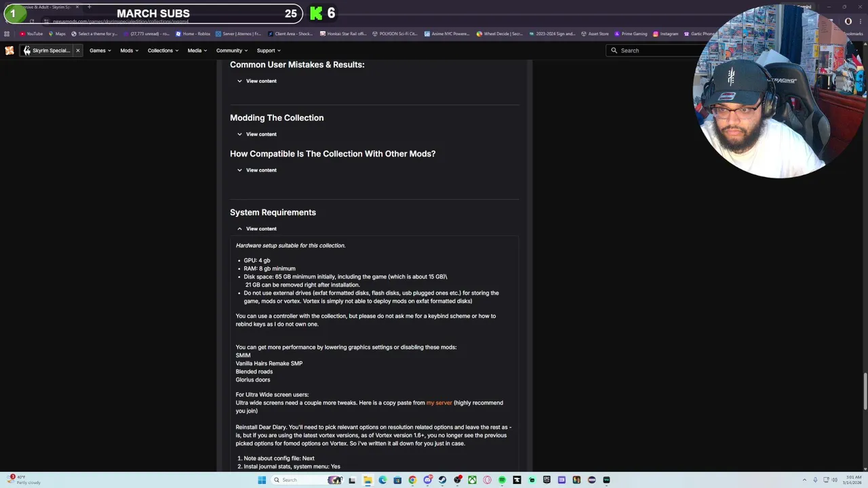Expand View content under How Compatible section
868x488 pixels.
pos(256,170)
